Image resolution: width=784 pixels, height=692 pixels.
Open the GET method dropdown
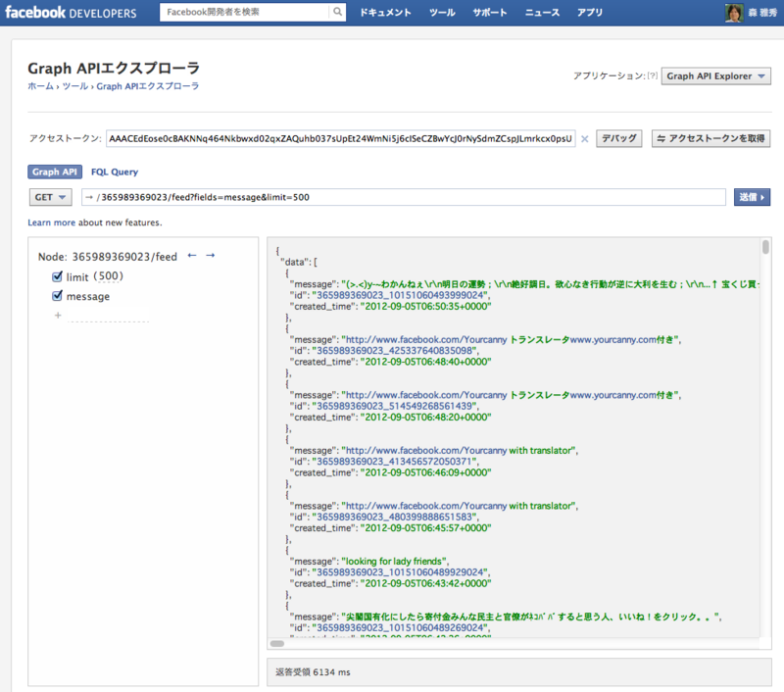(x=51, y=197)
